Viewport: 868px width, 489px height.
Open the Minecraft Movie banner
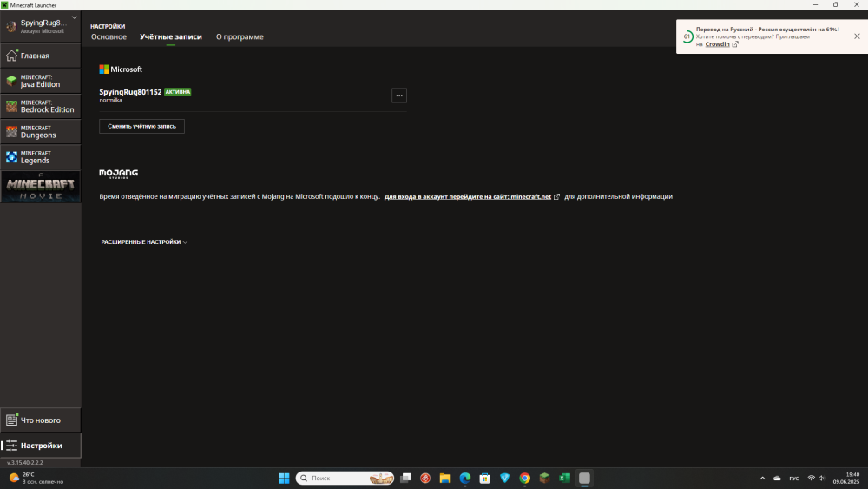click(x=41, y=188)
